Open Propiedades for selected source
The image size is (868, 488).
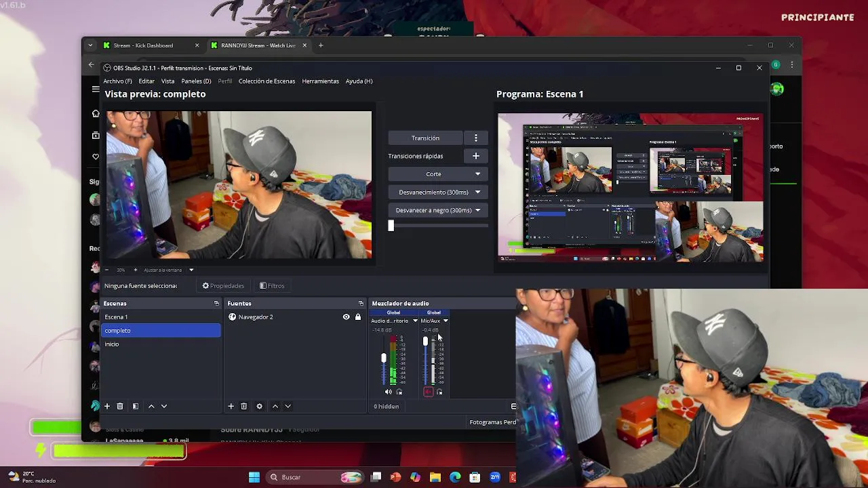click(x=223, y=285)
